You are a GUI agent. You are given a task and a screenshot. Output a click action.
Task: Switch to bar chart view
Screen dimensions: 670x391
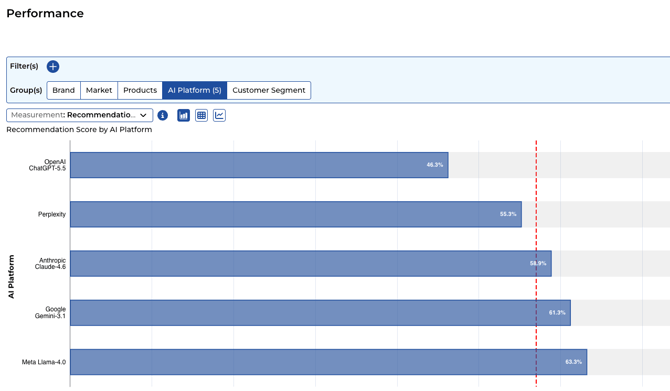point(183,115)
